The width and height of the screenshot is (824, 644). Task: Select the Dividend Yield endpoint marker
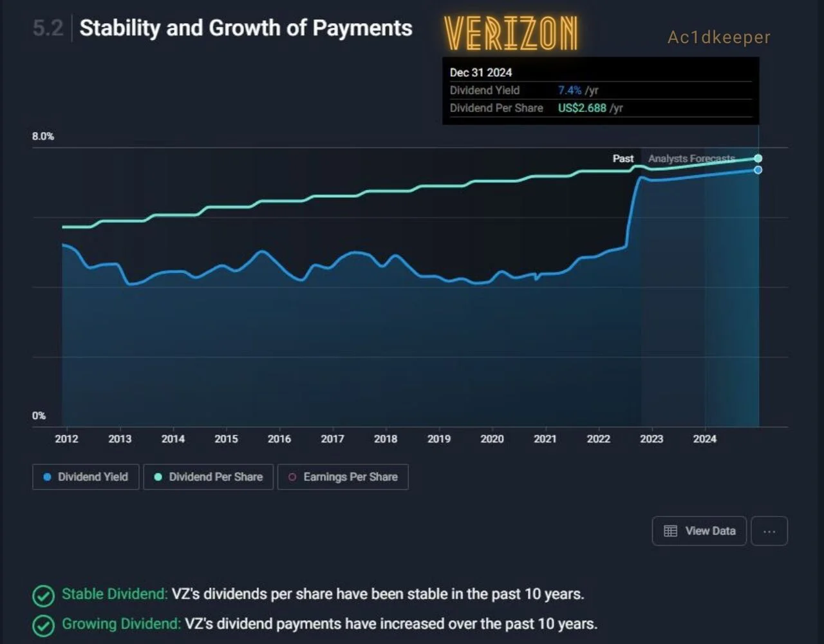click(x=758, y=170)
